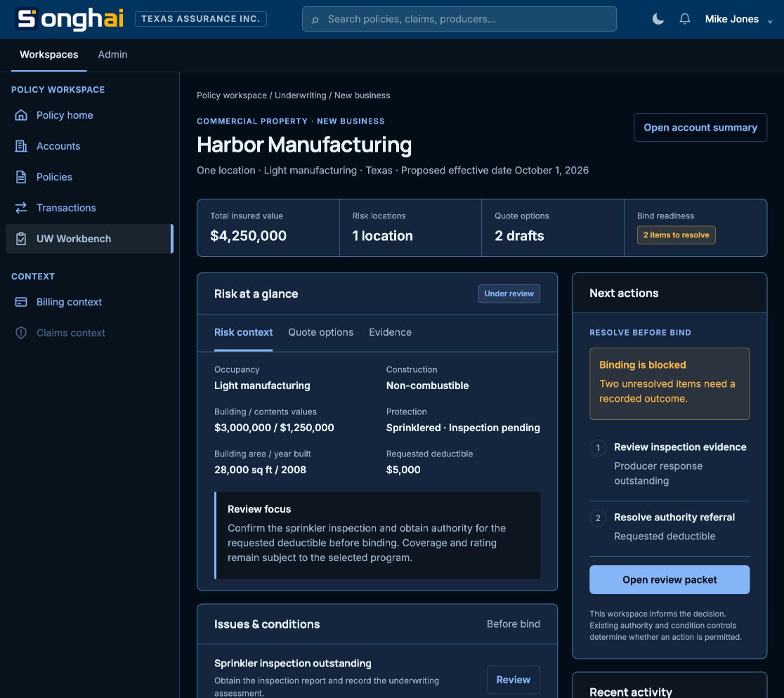Select Quote options tab
Viewport: 784px width, 698px height.
[320, 332]
